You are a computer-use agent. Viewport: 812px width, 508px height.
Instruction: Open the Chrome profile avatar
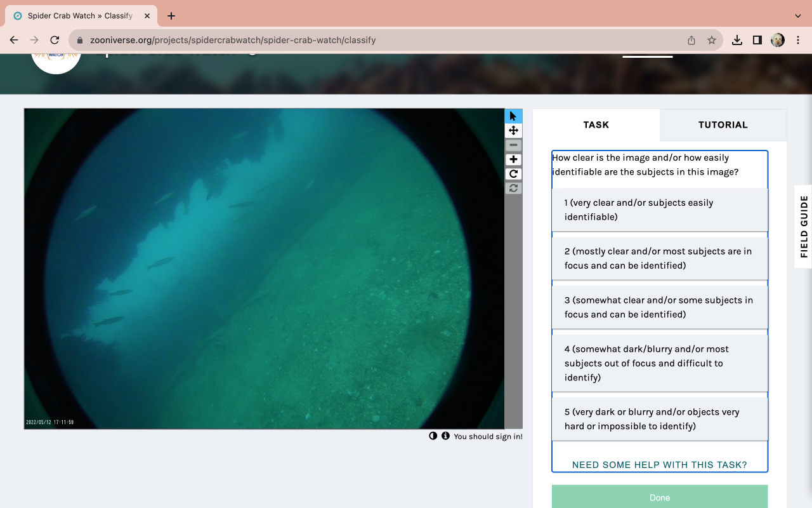pyautogui.click(x=778, y=40)
